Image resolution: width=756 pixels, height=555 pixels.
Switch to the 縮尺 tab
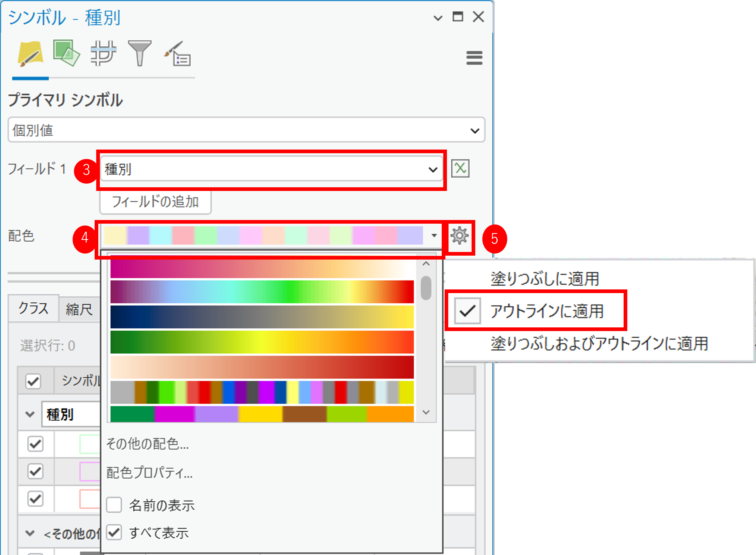tap(79, 309)
